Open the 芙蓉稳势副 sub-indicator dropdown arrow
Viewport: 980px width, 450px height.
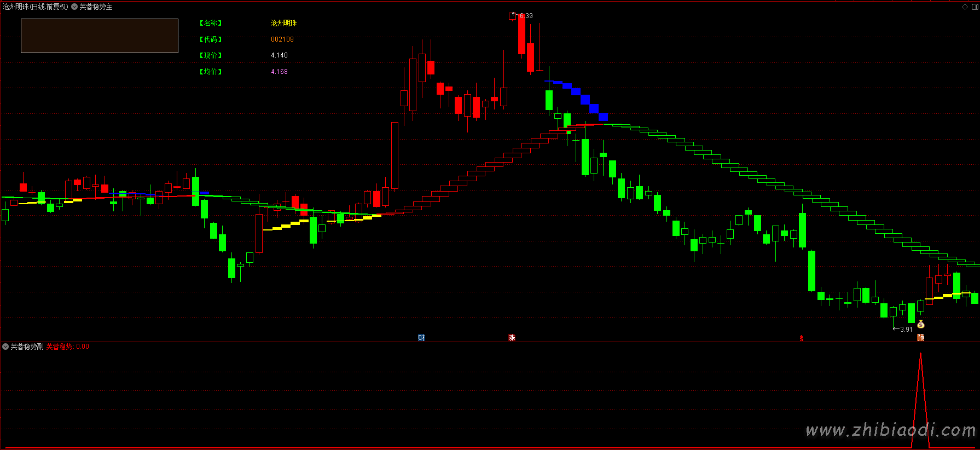point(5,347)
